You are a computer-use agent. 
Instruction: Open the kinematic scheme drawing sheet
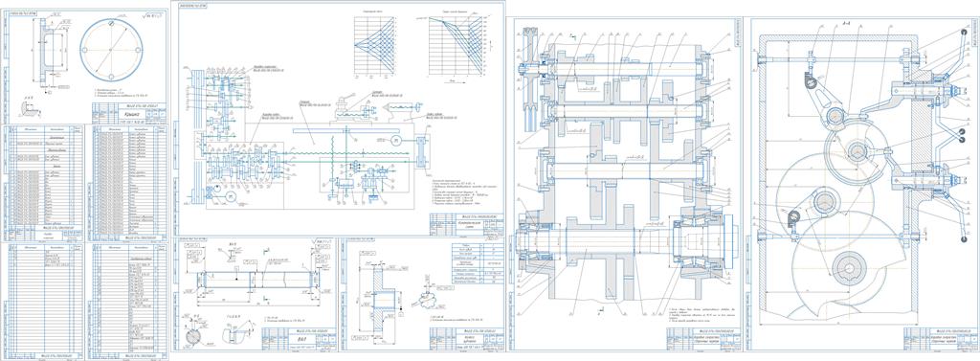point(340,118)
